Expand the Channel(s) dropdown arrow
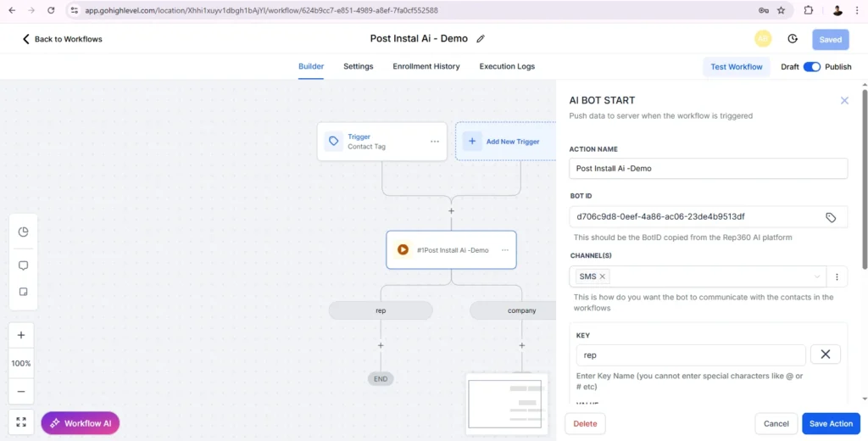Image resolution: width=868 pixels, height=441 pixels. (x=817, y=276)
